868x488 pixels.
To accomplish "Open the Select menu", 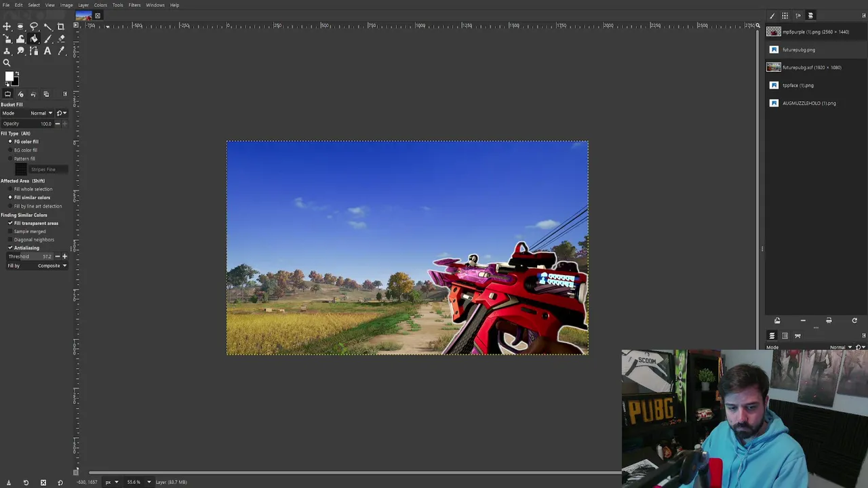I will (x=33, y=5).
